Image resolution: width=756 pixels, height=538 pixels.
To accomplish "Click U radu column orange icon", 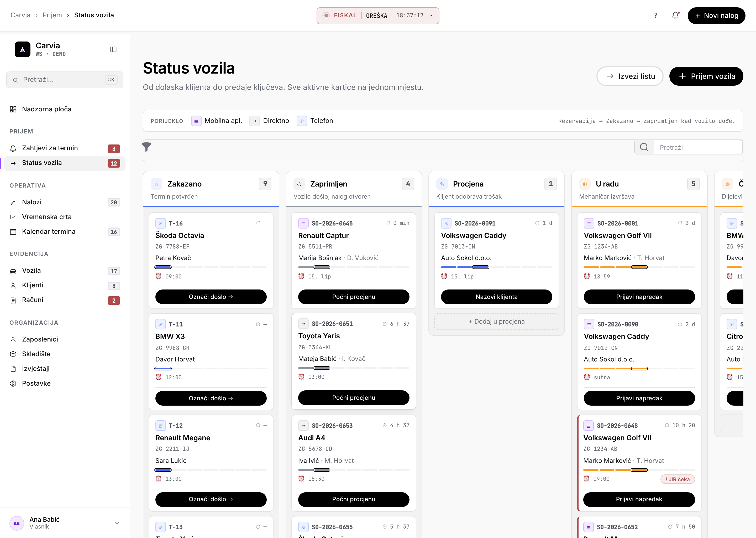I will [585, 184].
